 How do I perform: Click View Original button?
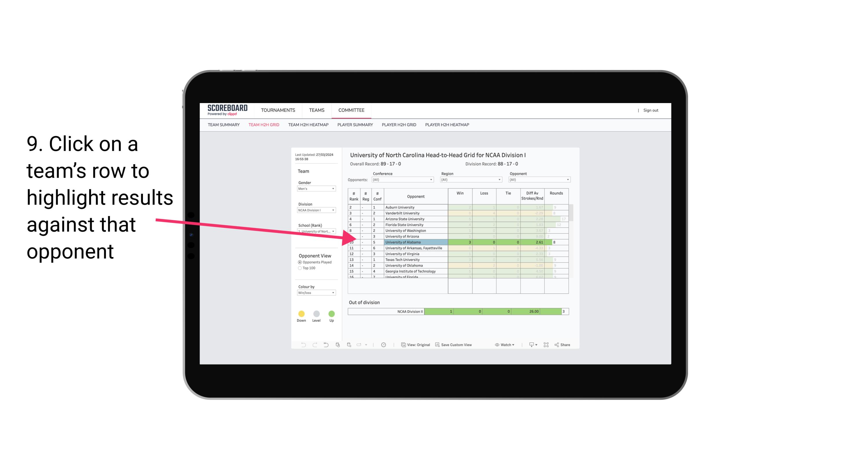point(414,345)
